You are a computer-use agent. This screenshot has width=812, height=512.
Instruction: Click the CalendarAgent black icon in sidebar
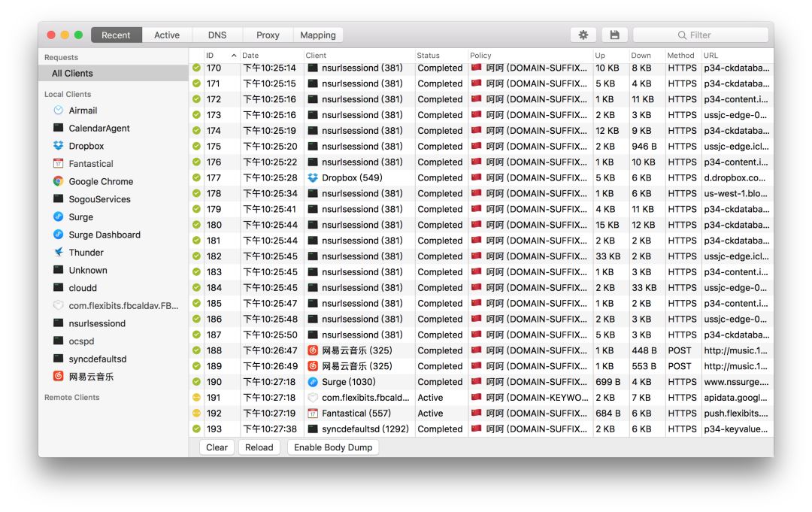pyautogui.click(x=59, y=128)
